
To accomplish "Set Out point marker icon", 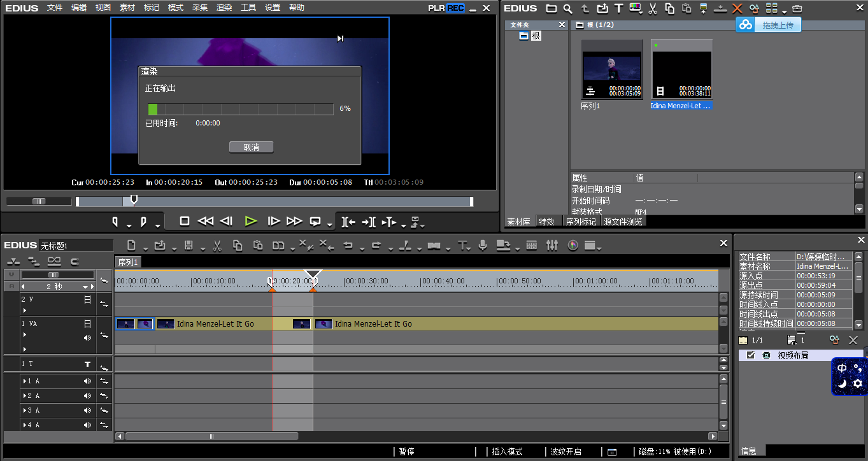I will [143, 222].
